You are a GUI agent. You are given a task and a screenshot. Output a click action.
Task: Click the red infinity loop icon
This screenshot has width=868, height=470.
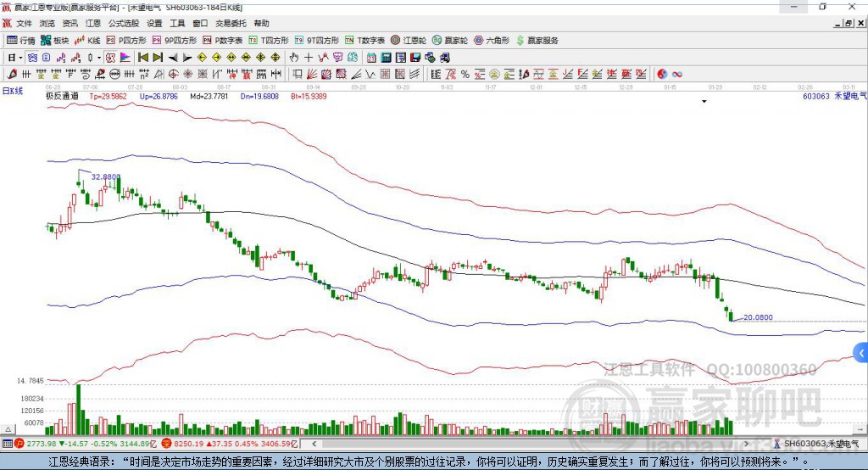677,74
